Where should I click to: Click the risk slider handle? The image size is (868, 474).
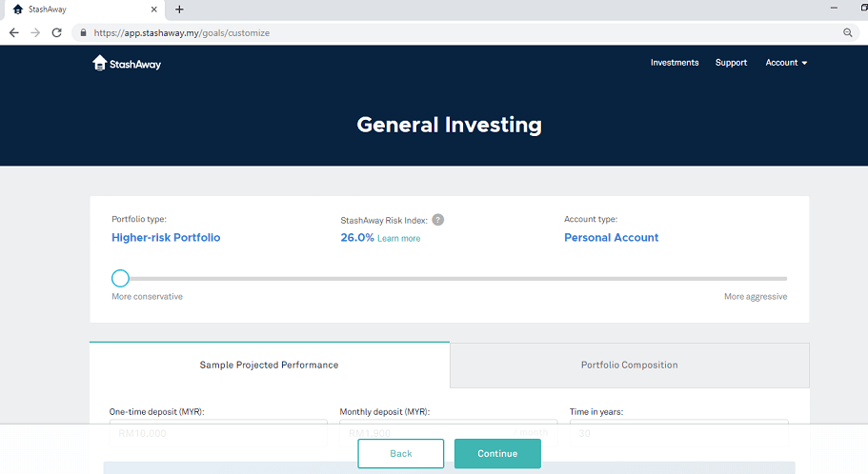click(x=120, y=278)
